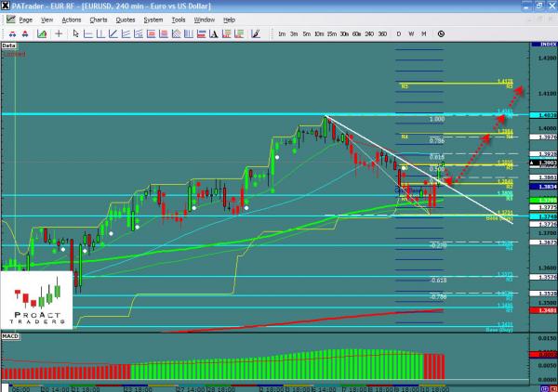
Task: Switch chart to 1m timeframe
Action: [x=281, y=33]
